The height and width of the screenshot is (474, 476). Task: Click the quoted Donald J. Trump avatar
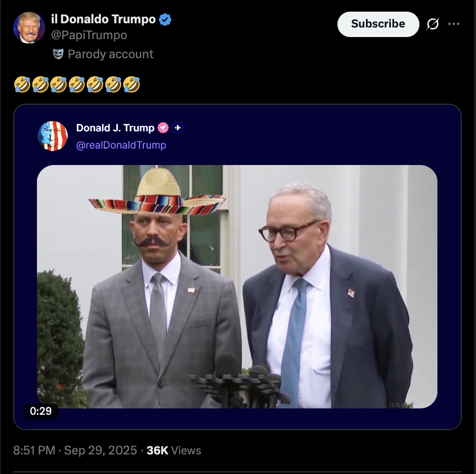pyautogui.click(x=53, y=136)
